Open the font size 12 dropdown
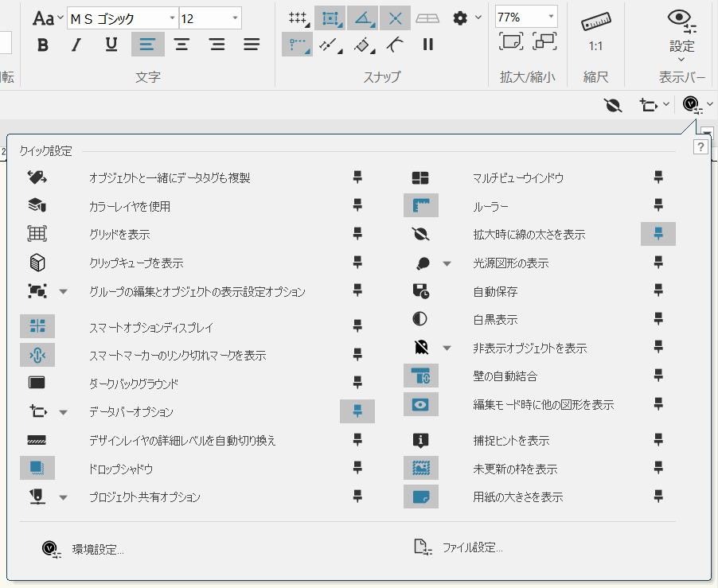Viewport: 718px width, 588px height. 235,18
